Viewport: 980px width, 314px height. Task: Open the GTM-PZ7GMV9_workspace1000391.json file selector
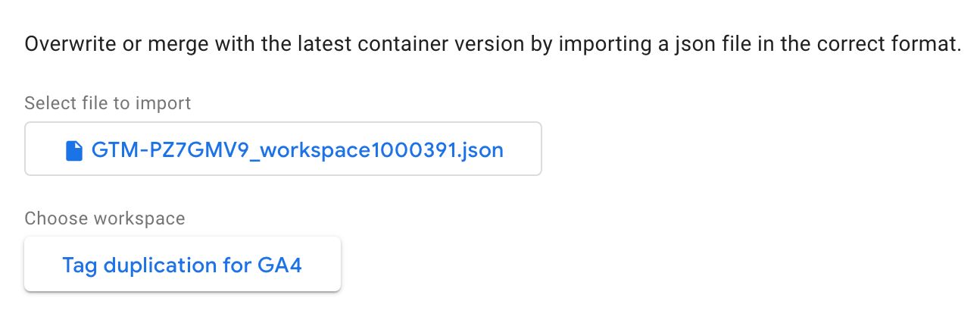click(x=283, y=149)
